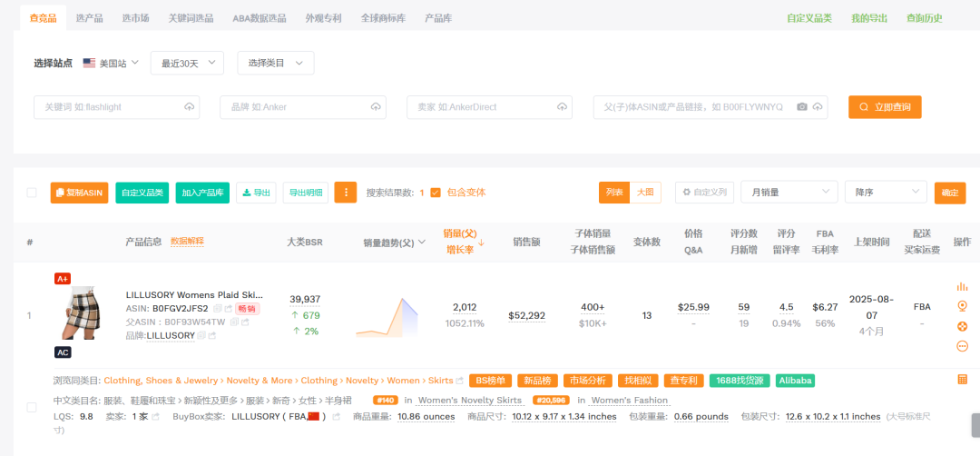This screenshot has width=980, height=456.
Task: Copy the ASIN B0FGV2JFS2
Action: (x=218, y=308)
